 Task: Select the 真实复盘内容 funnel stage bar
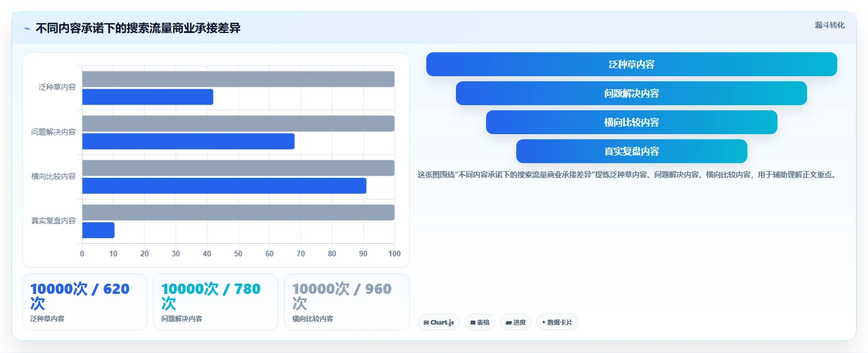coord(631,151)
